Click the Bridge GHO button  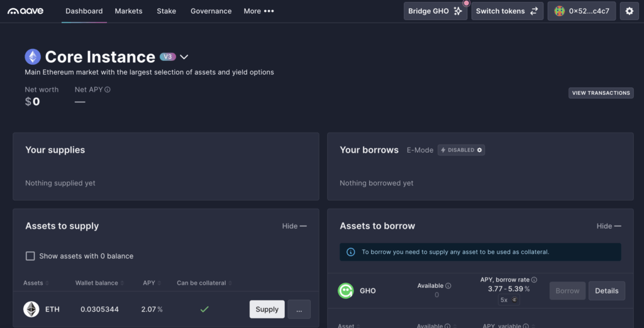pos(435,11)
